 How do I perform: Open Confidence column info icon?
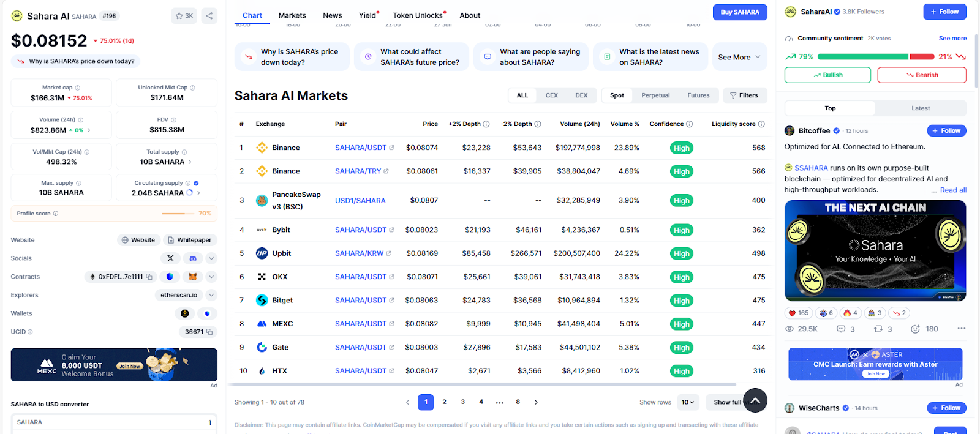pyautogui.click(x=690, y=124)
